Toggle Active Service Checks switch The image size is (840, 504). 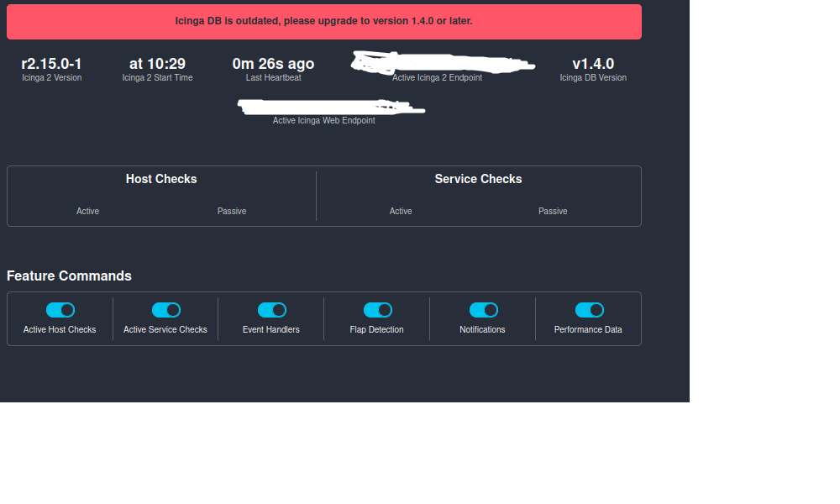(x=166, y=310)
